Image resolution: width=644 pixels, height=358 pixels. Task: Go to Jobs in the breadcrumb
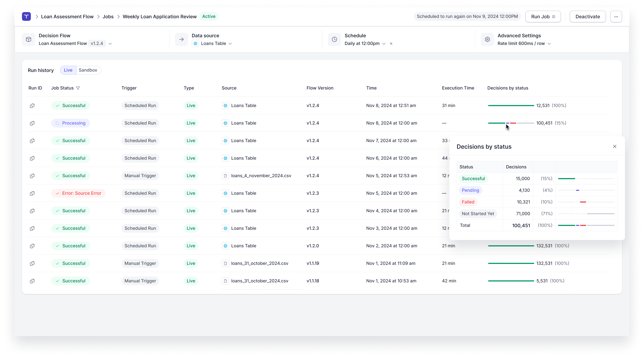click(108, 17)
